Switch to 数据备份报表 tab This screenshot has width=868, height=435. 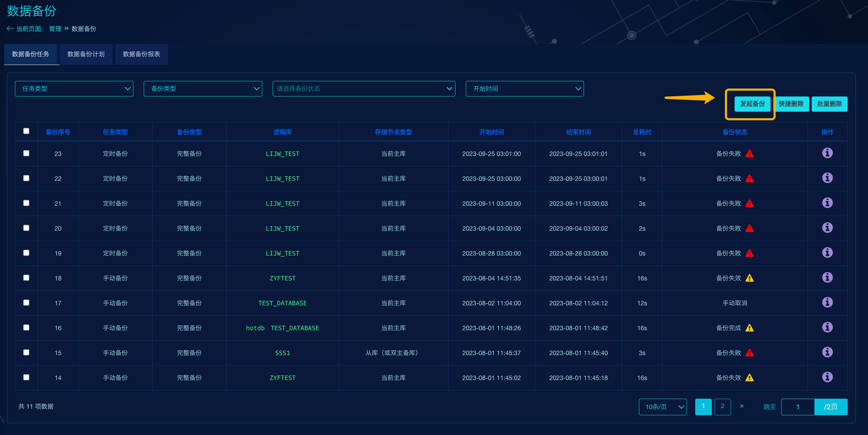pyautogui.click(x=141, y=54)
